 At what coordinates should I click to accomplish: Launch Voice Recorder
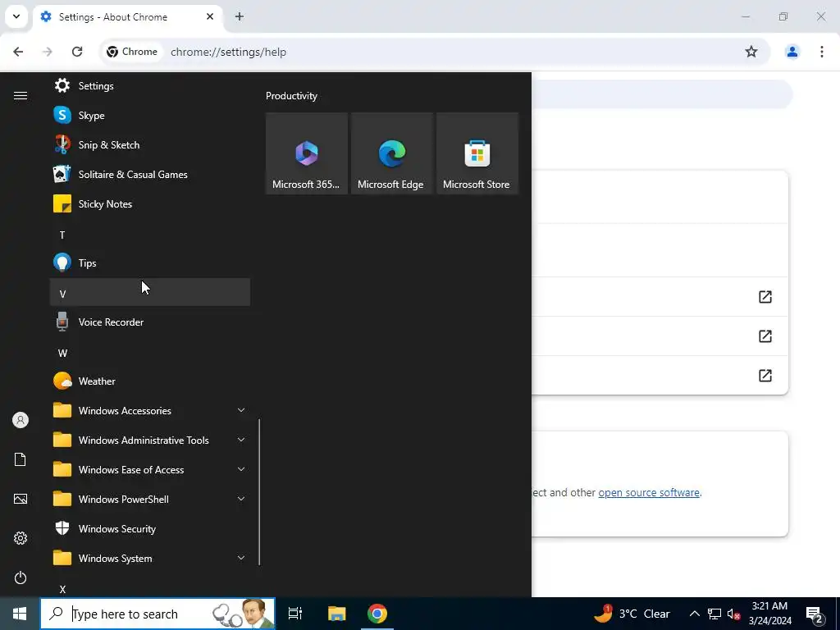tap(150, 322)
